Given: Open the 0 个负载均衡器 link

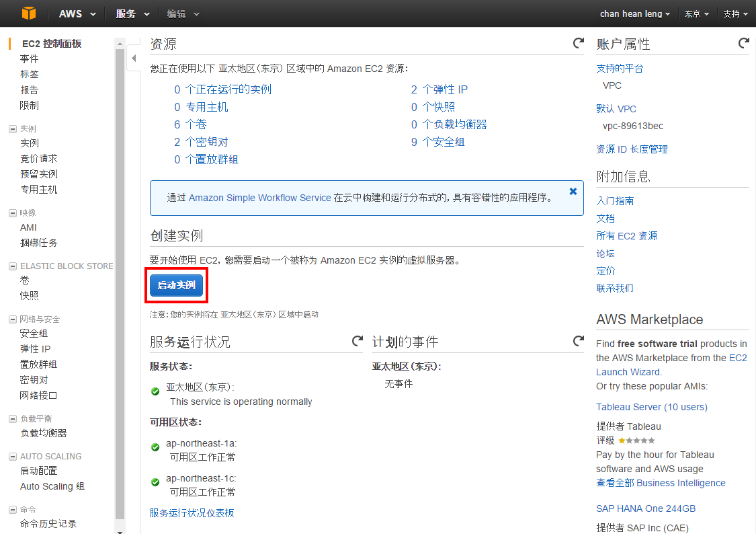Looking at the screenshot, I should pos(449,124).
